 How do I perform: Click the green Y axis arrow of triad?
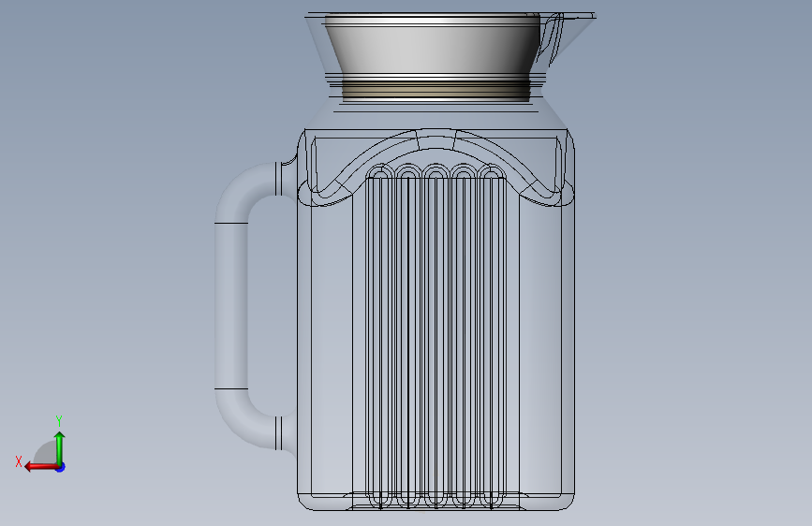tap(60, 447)
